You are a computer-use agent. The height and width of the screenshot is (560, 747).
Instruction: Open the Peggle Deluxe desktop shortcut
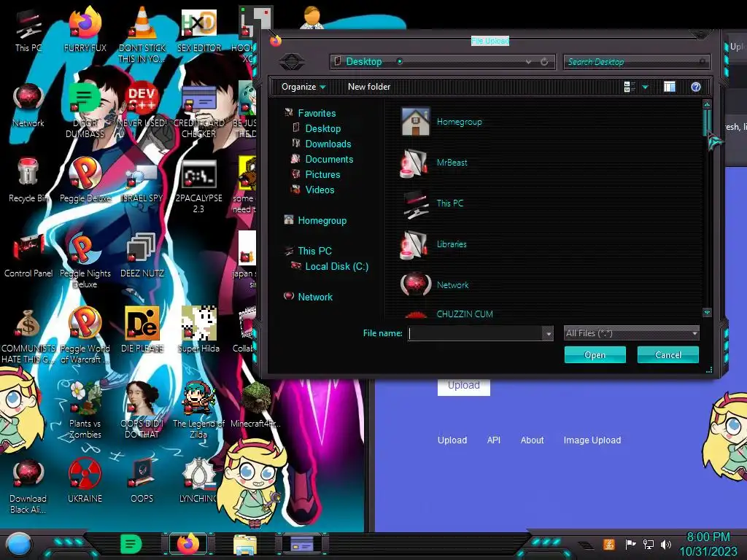coord(85,180)
